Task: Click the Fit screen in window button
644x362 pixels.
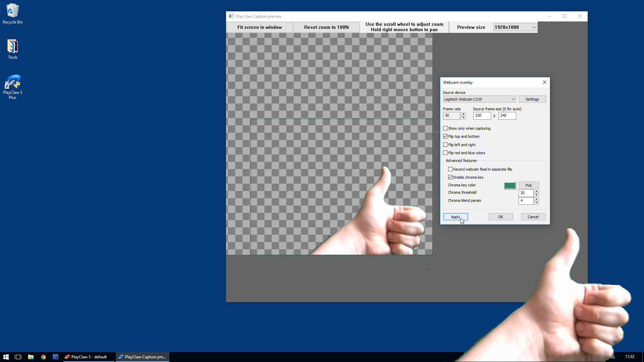Action: pyautogui.click(x=259, y=27)
